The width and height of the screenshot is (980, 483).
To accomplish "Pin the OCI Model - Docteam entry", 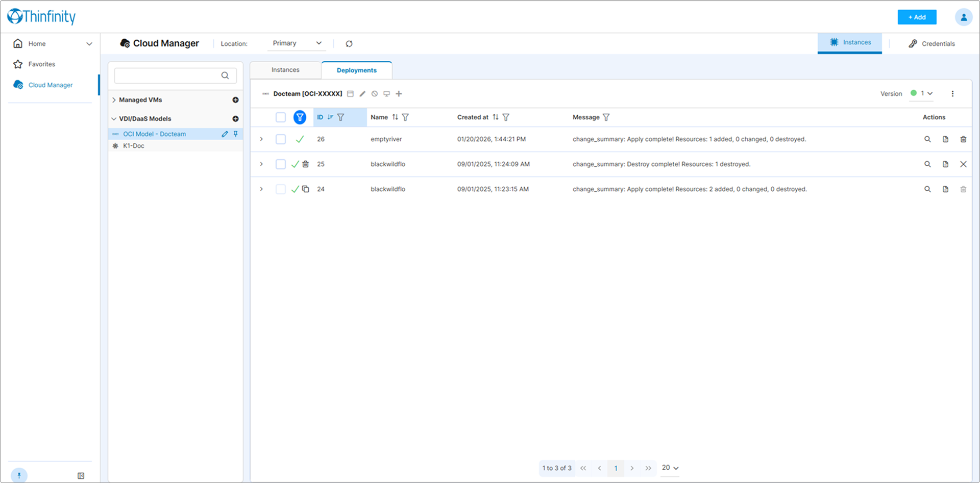I will (x=236, y=134).
